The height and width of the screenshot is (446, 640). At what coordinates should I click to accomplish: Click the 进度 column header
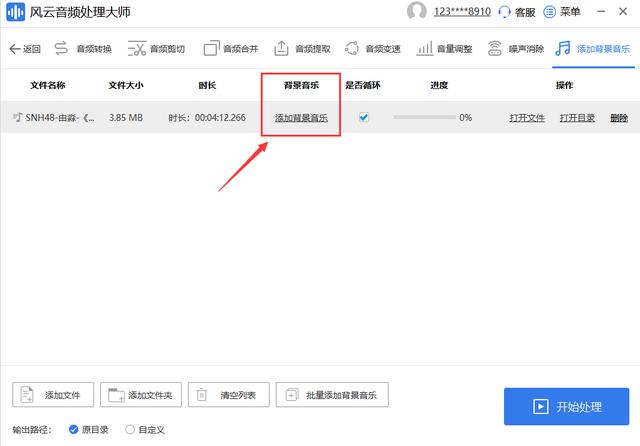[439, 85]
